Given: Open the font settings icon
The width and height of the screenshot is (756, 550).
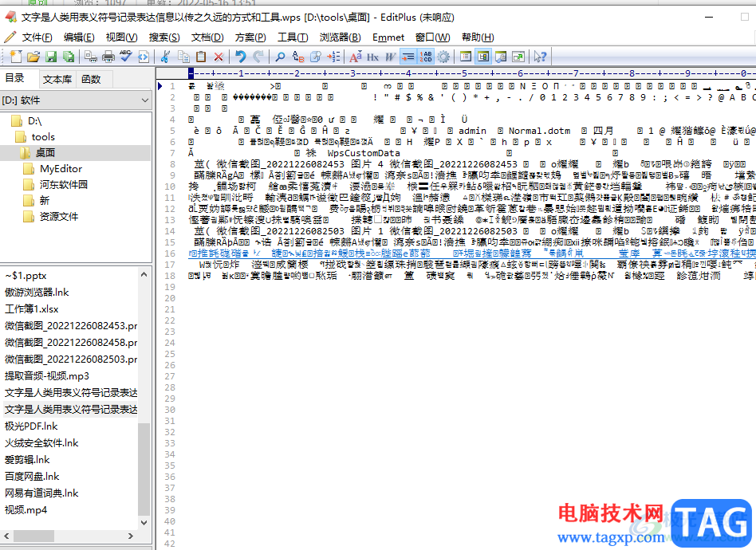Looking at the screenshot, I should (356, 57).
